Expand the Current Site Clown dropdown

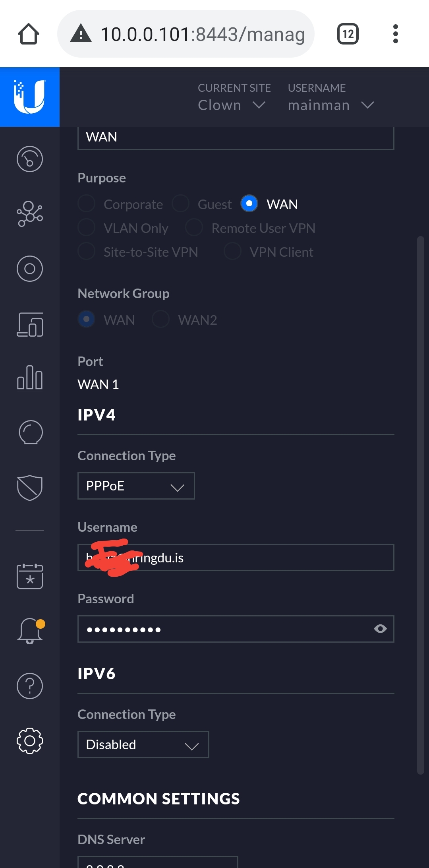click(x=232, y=105)
